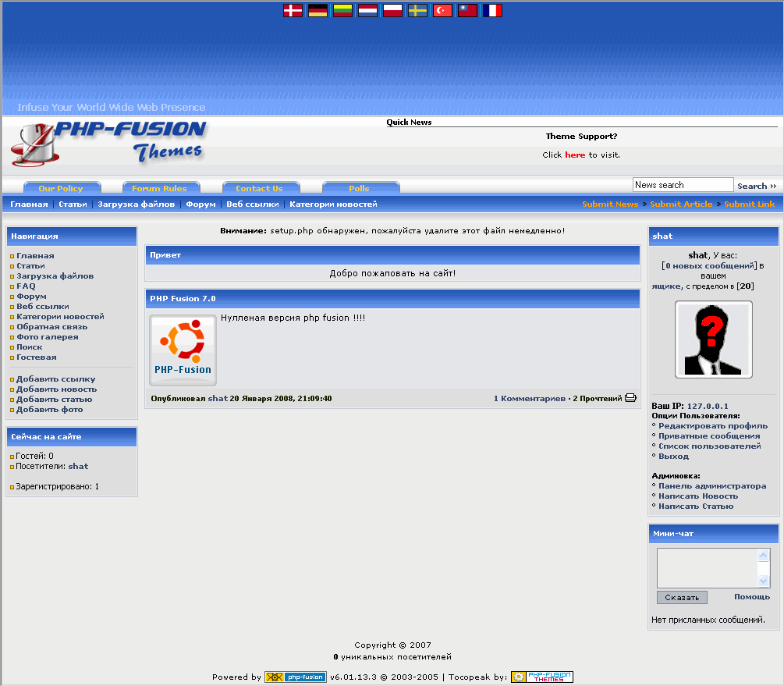Open Редактировать профиль
784x686 pixels.
point(713,426)
